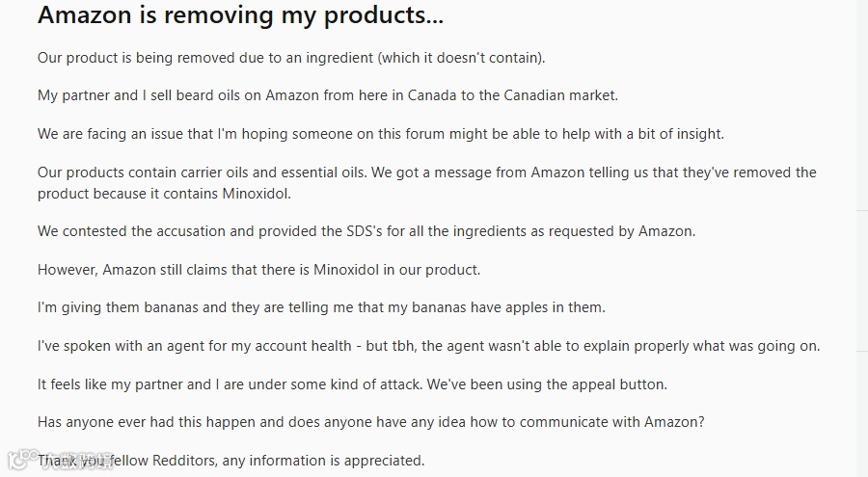The height and width of the screenshot is (477, 868).
Task: Click the sentence about contesting the accusation
Action: [x=366, y=231]
